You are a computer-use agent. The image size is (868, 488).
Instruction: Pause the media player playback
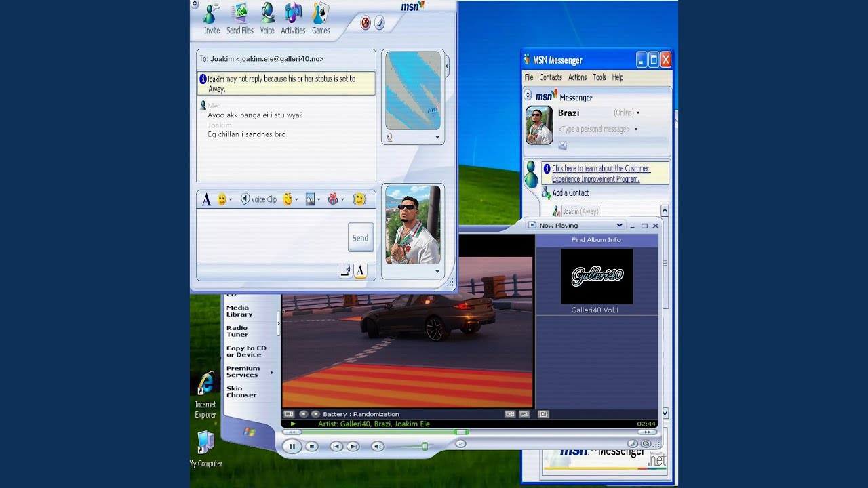tap(292, 446)
